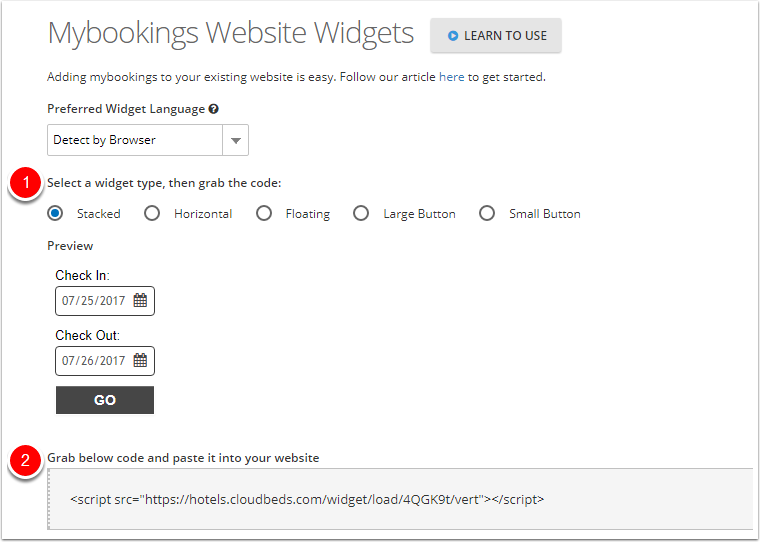Click 'Grab below code and paste it' text
This screenshot has height=542, width=760.
point(132,458)
